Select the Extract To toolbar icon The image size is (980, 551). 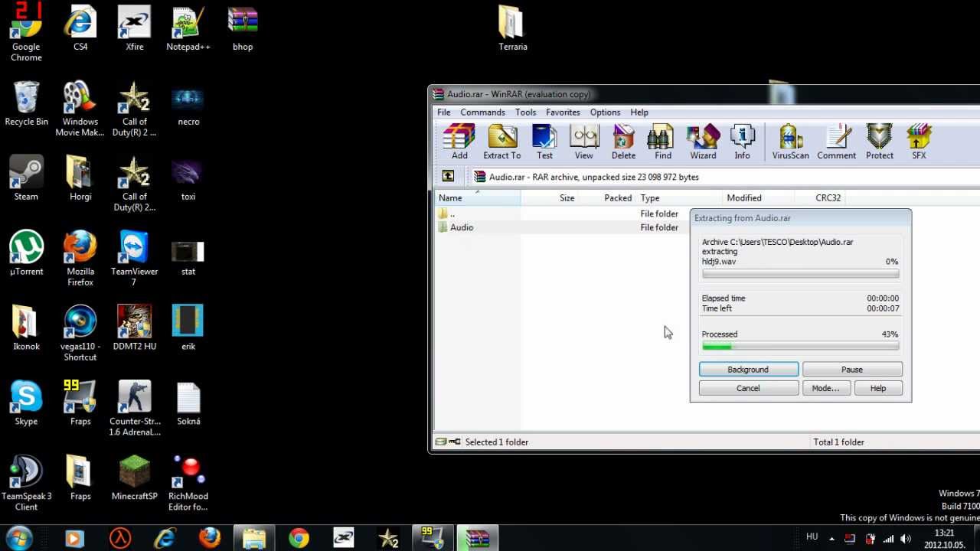click(501, 142)
